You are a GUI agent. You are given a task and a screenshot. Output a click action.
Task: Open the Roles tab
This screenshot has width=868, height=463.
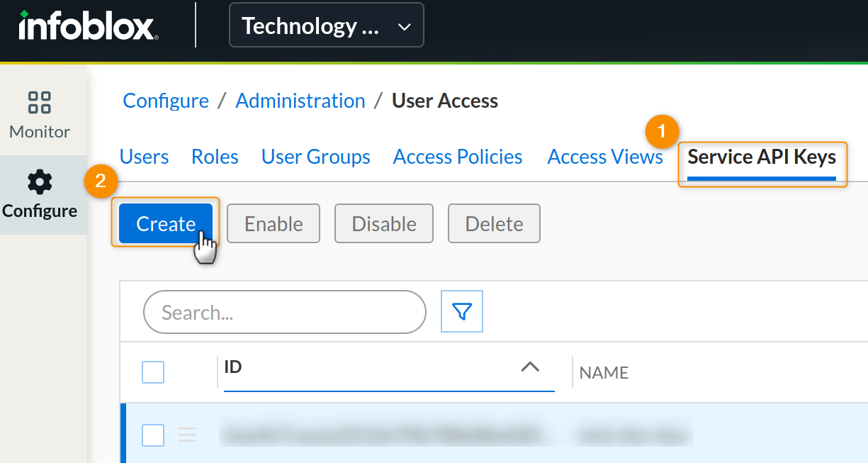215,157
